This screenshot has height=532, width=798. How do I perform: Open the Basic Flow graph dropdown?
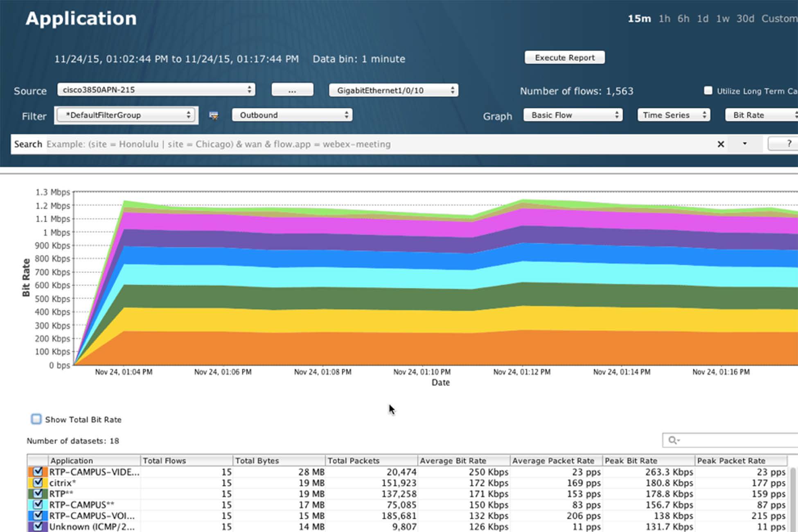tap(573, 115)
